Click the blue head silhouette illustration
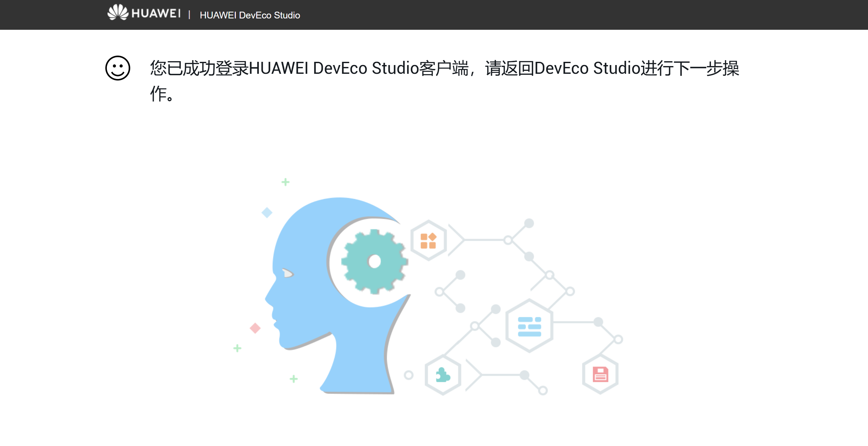Image resolution: width=868 pixels, height=446 pixels. click(337, 295)
